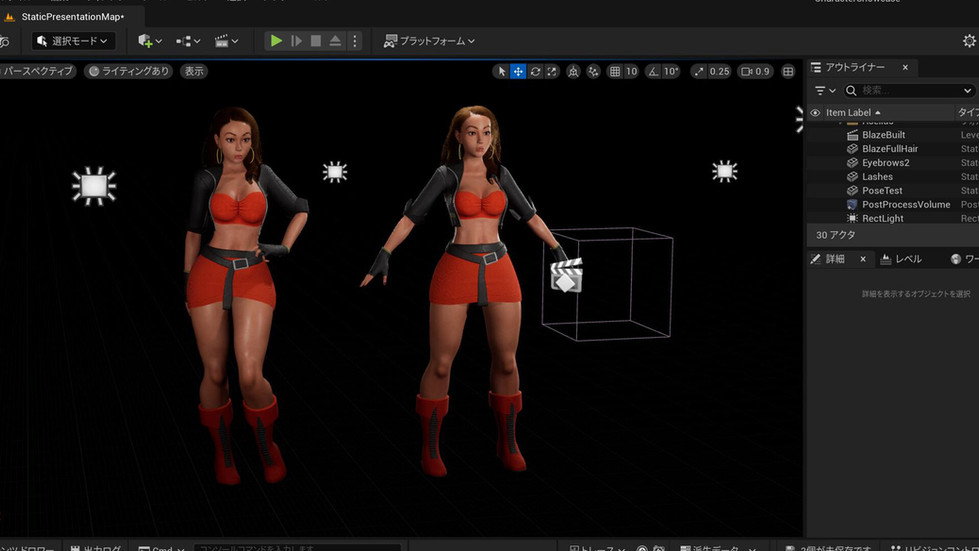Click the stop simulation square button

point(316,41)
